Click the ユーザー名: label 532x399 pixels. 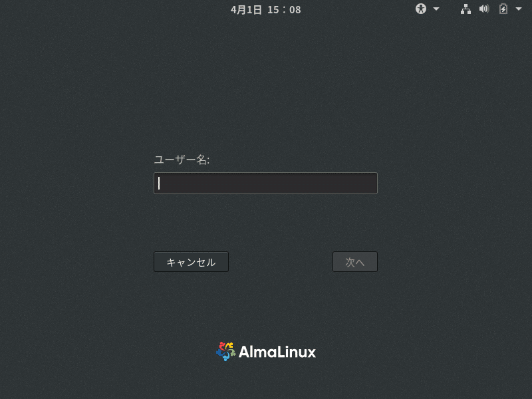coord(182,160)
